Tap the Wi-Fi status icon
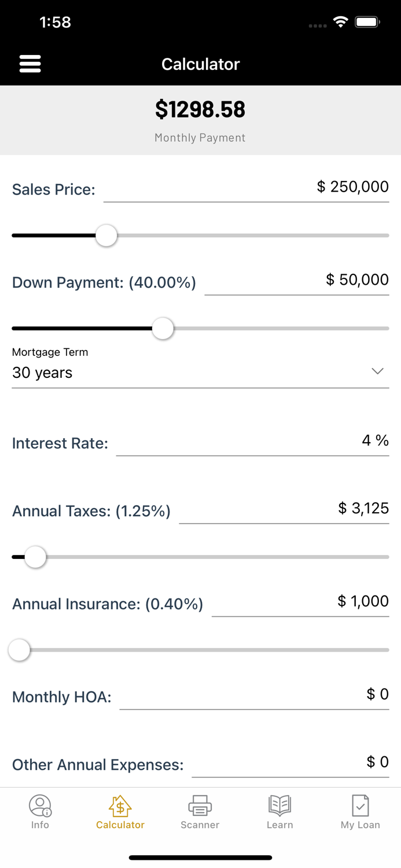The width and height of the screenshot is (401, 868). pos(340,21)
